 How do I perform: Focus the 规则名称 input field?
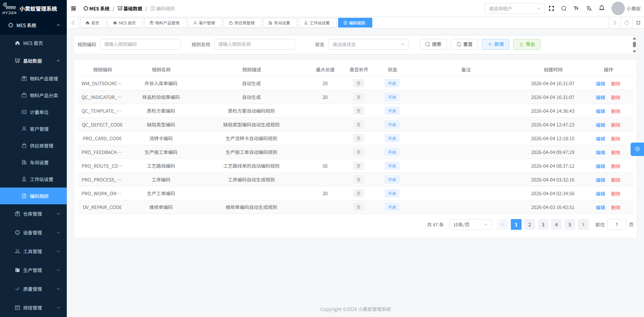(255, 44)
